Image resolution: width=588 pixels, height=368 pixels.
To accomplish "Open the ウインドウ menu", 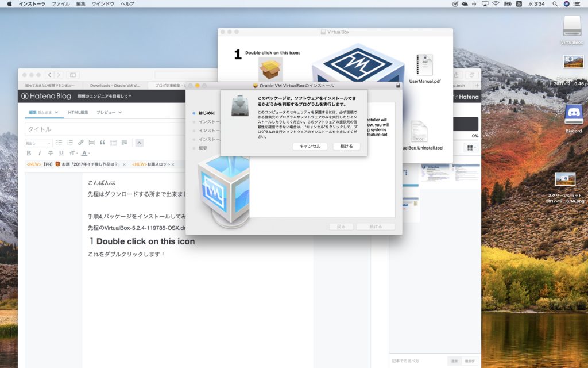I will (x=103, y=4).
